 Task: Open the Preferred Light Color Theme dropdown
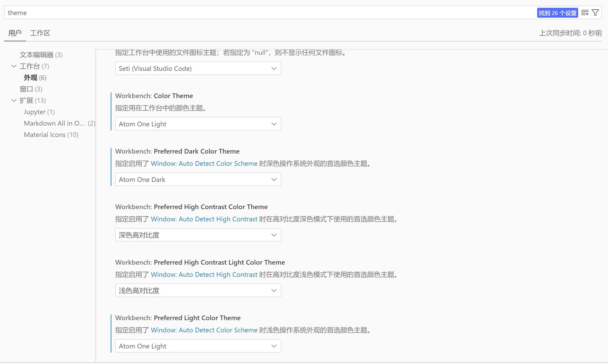click(198, 346)
